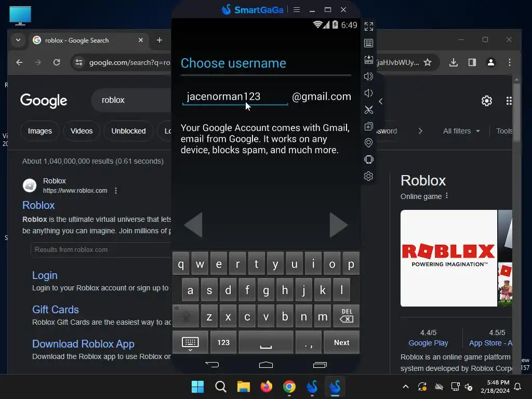532x399 pixels.
Task: Click the site info icon in address bar
Action: tap(79, 62)
